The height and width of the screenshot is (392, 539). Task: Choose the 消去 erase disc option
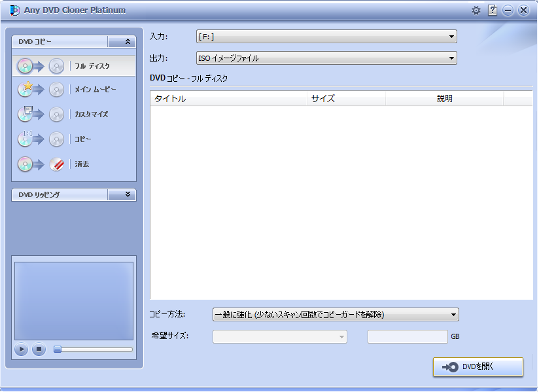click(74, 164)
